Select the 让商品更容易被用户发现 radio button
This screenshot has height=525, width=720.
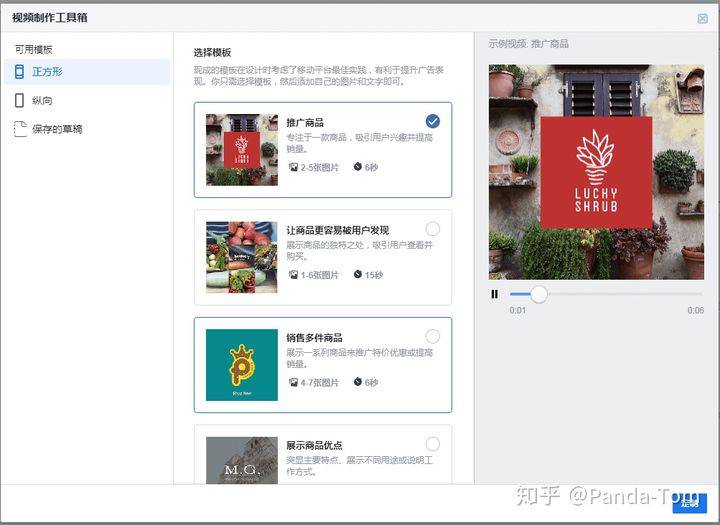pos(432,229)
